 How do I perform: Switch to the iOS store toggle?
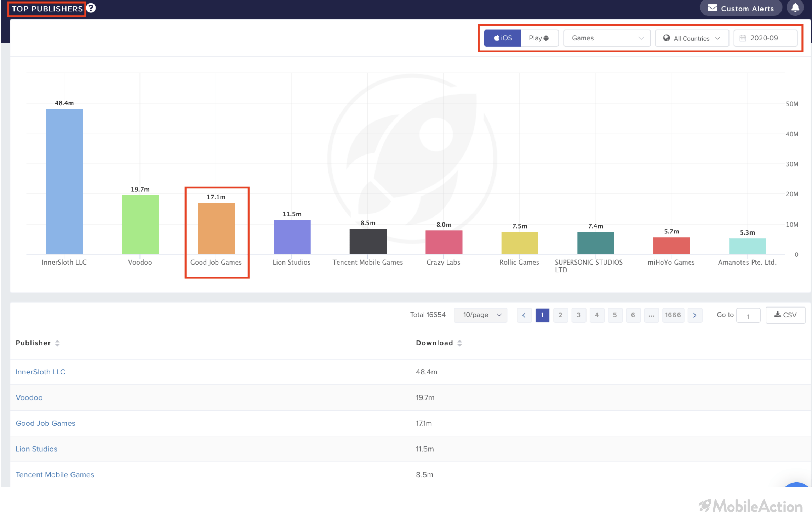[x=502, y=38]
